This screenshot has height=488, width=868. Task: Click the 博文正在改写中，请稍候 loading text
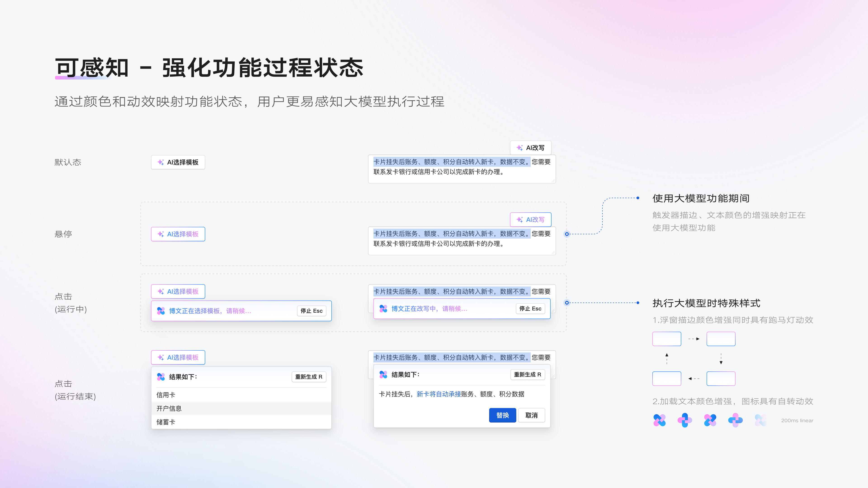coord(429,308)
